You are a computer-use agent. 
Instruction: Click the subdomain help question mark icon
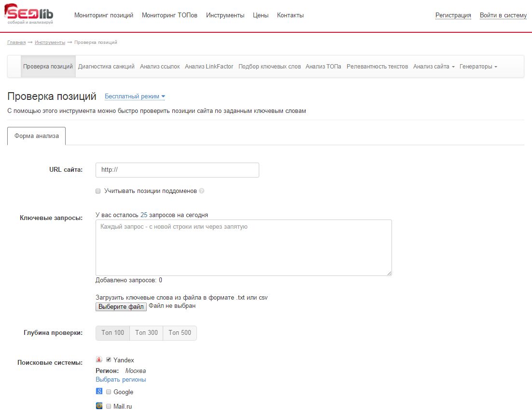click(x=202, y=191)
